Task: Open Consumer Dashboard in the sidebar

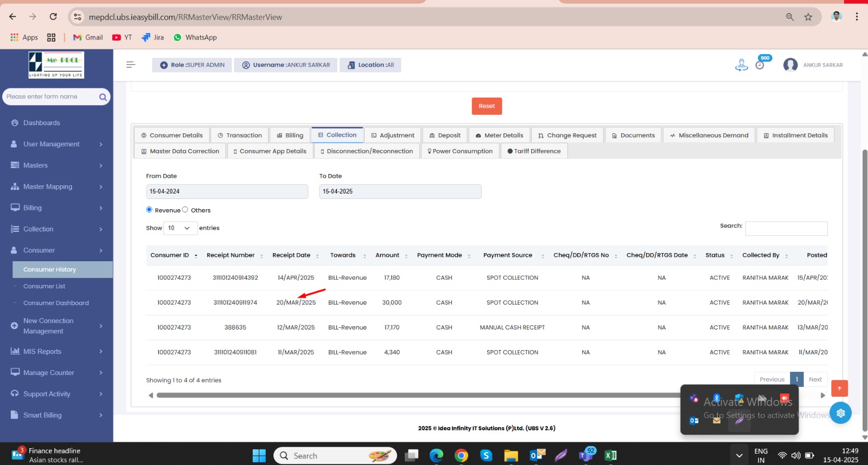Action: (56, 303)
